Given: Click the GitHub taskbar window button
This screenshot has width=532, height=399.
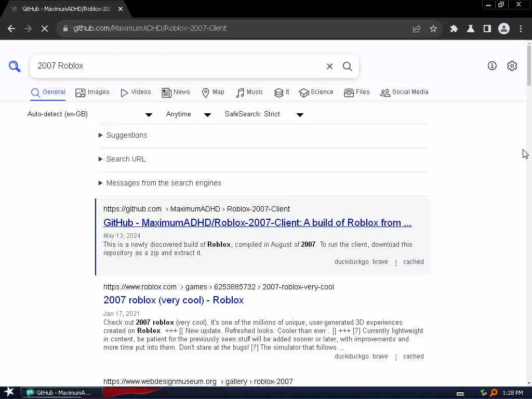Looking at the screenshot, I should click(x=62, y=393).
